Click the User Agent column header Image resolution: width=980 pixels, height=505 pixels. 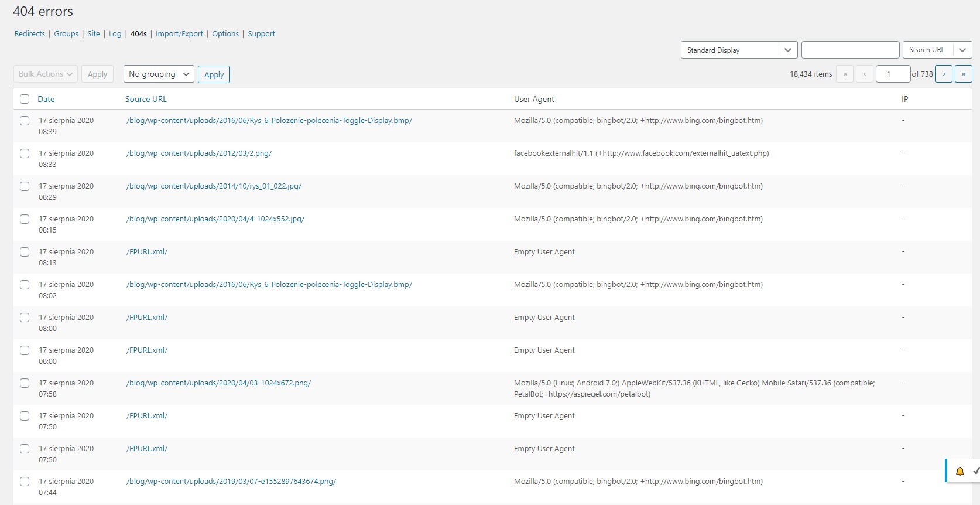534,99
